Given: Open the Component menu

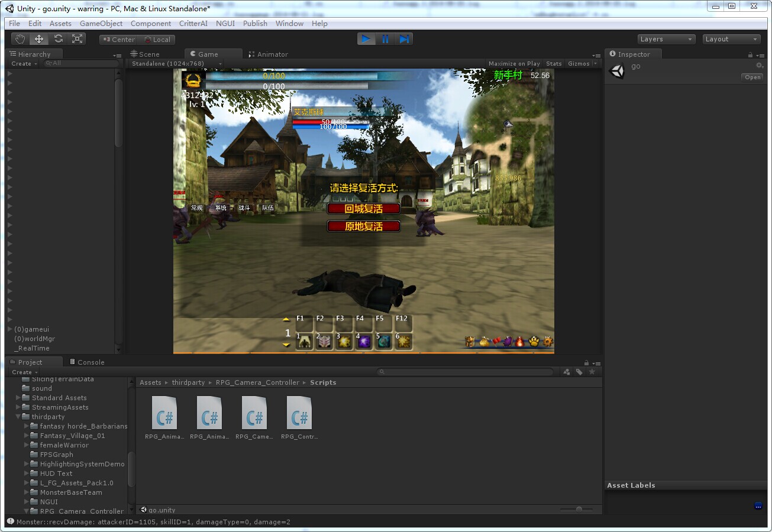Looking at the screenshot, I should tap(151, 24).
